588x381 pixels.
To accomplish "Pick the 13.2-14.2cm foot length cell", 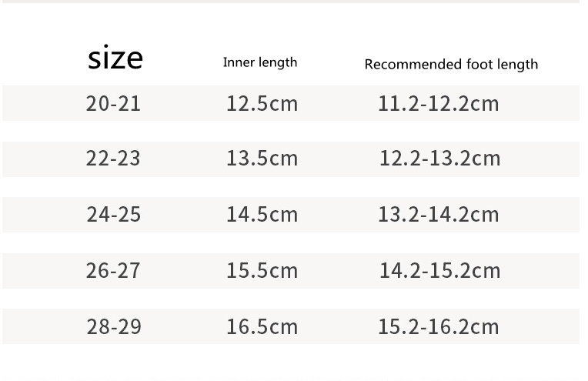I will [x=439, y=214].
